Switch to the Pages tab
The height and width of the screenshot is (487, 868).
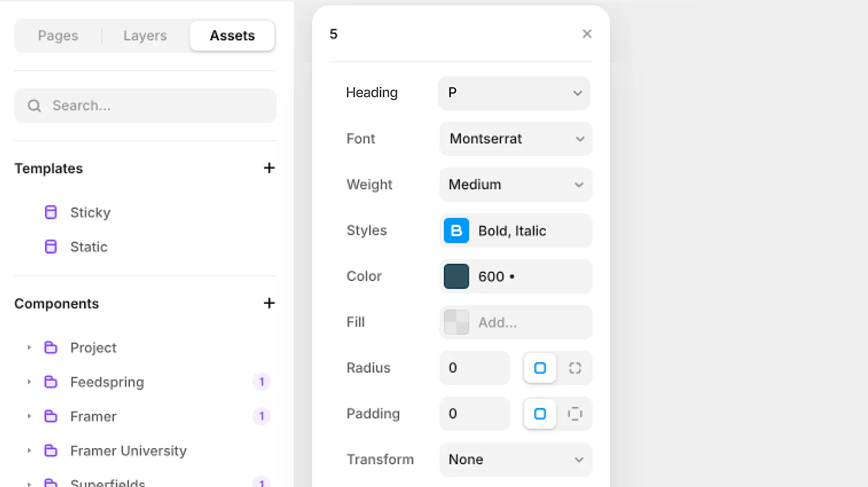click(58, 35)
